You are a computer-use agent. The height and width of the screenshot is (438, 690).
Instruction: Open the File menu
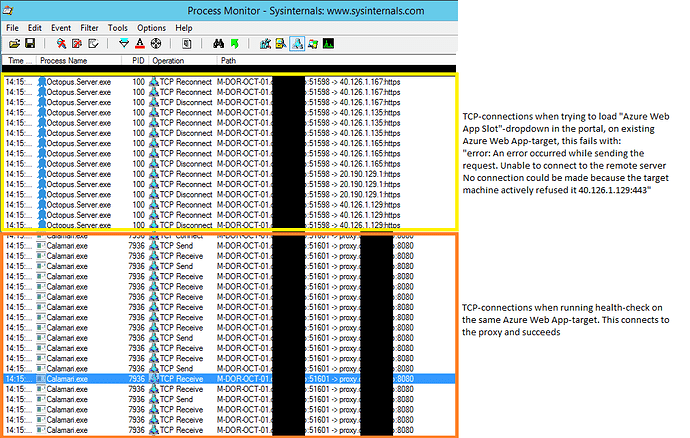(12, 28)
